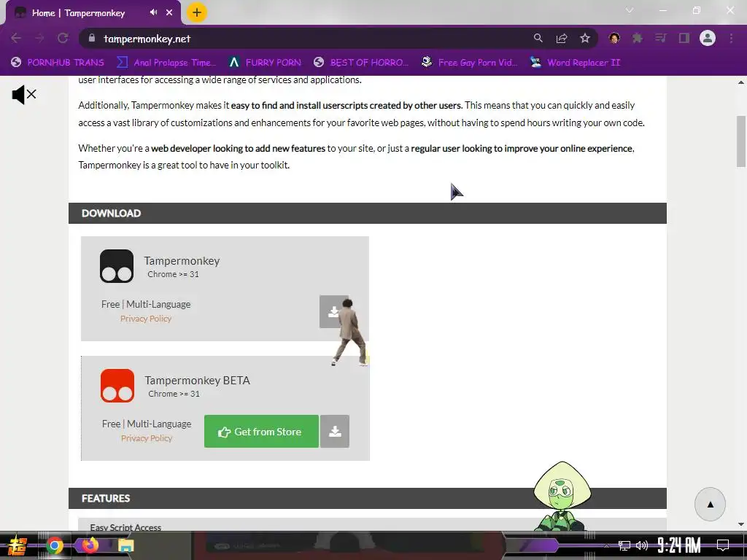Open the 9:24 AM taskbar clock
The image size is (747, 560).
coord(679,545)
